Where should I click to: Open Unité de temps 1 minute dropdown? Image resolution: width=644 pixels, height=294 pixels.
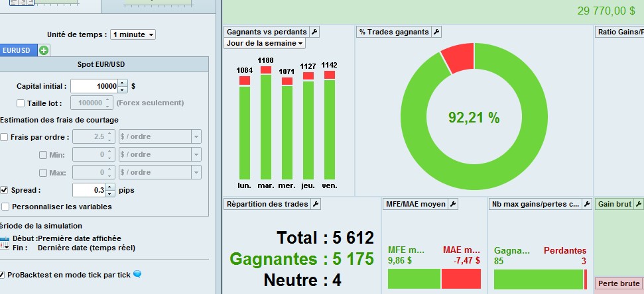(133, 35)
